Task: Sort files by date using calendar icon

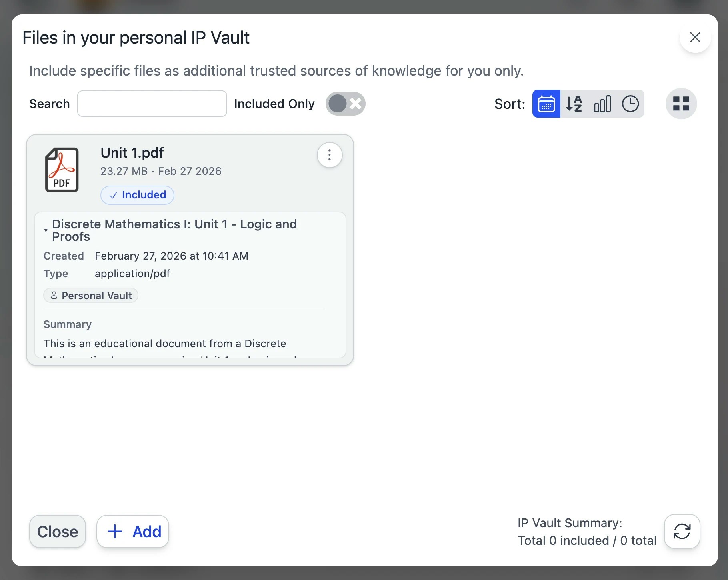Action: pyautogui.click(x=546, y=104)
